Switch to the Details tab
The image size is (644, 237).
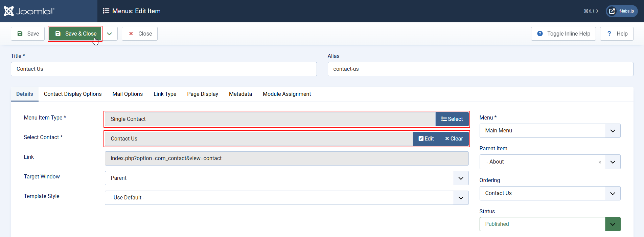[25, 94]
